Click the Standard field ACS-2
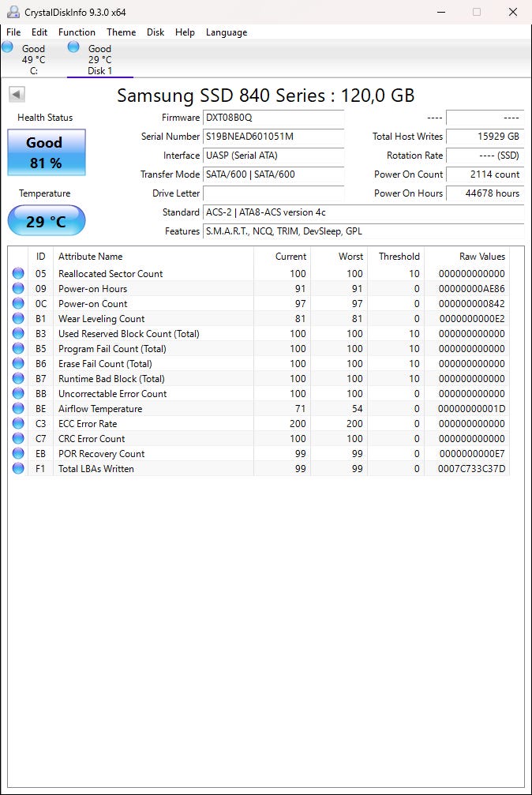 [x=363, y=212]
